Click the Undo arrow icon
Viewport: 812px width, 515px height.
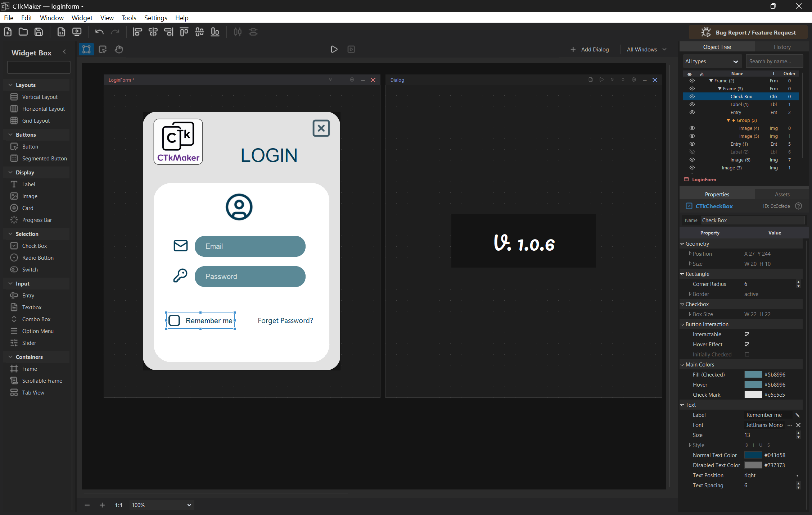click(x=99, y=32)
